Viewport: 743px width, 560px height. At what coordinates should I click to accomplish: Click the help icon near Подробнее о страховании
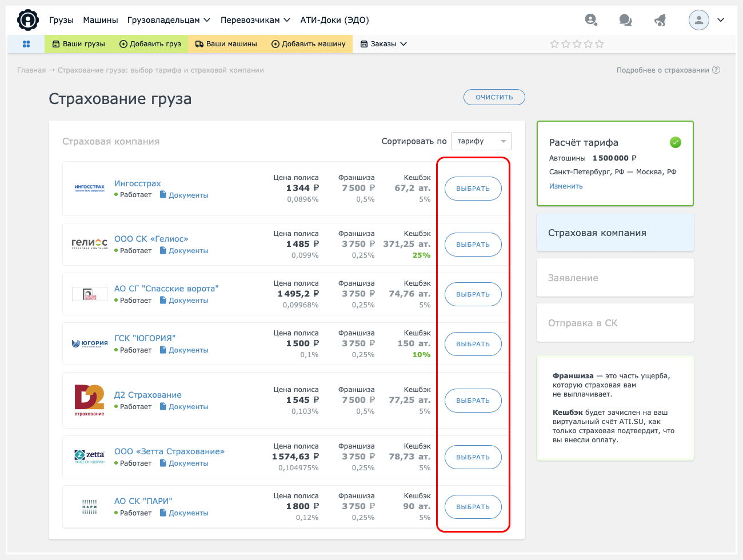coord(716,70)
